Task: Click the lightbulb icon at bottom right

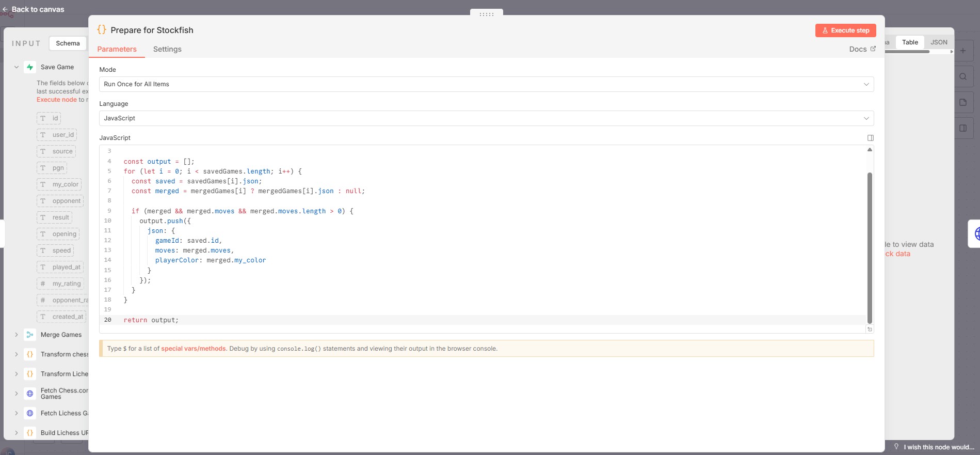Action: (896, 446)
